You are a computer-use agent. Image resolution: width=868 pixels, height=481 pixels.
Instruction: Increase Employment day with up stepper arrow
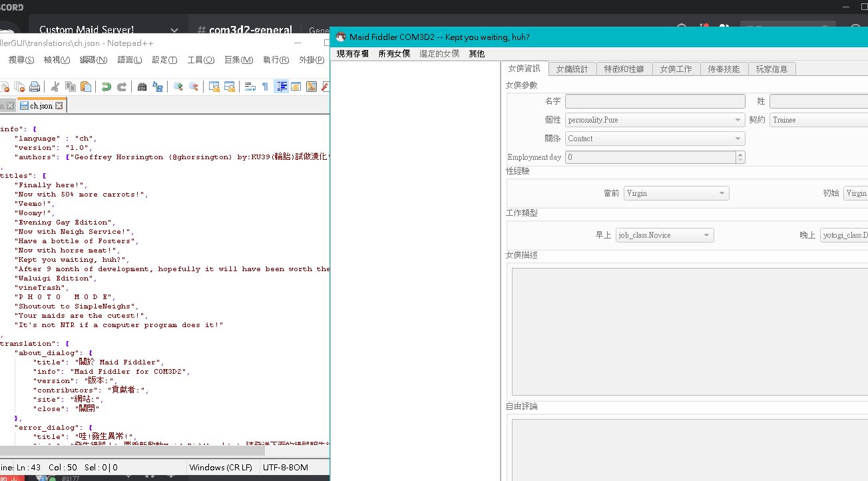[x=740, y=154]
